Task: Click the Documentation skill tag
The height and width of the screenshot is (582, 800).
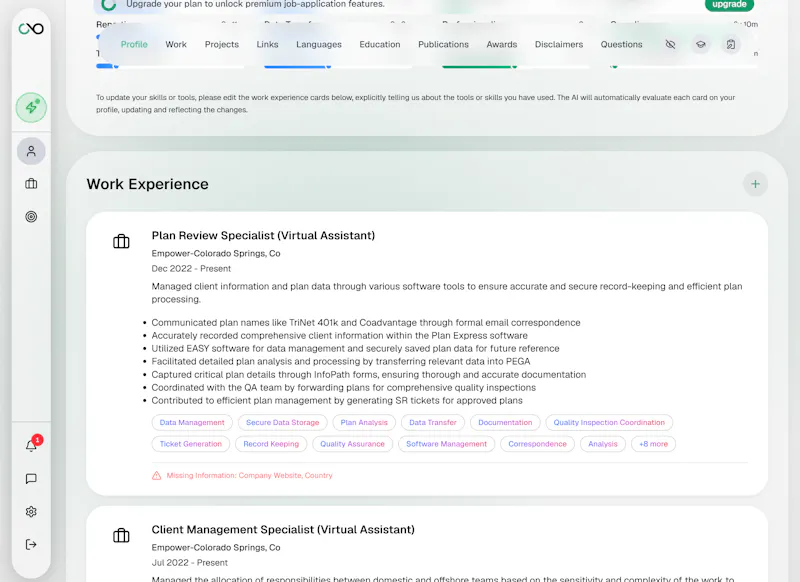Action: pyautogui.click(x=505, y=422)
